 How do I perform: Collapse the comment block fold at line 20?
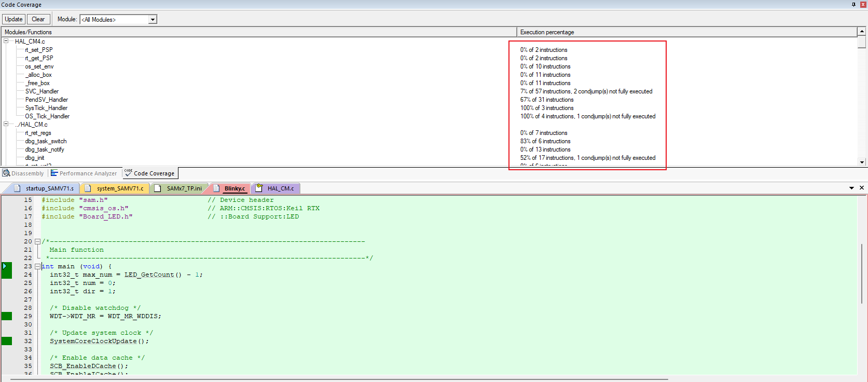click(37, 242)
